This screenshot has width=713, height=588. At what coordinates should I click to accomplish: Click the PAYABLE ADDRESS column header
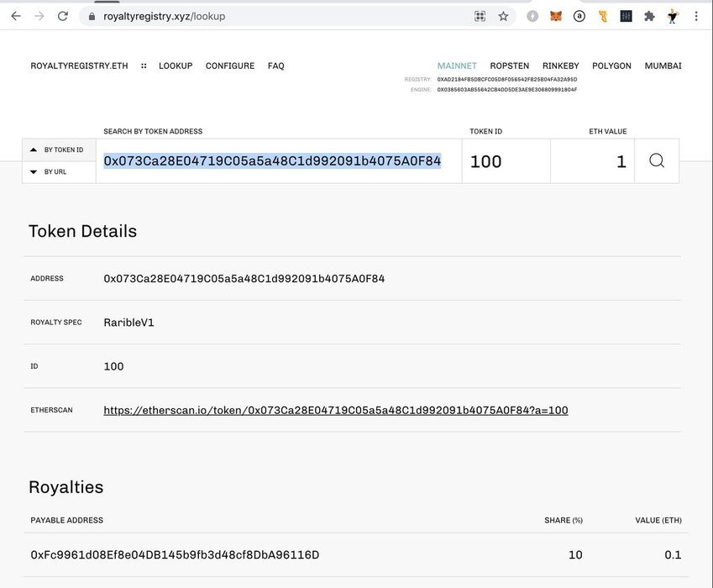click(x=67, y=520)
